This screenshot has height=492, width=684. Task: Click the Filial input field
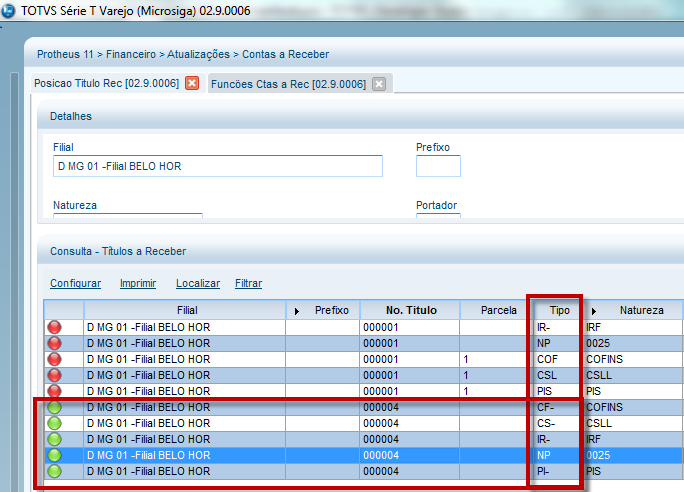[x=218, y=166]
